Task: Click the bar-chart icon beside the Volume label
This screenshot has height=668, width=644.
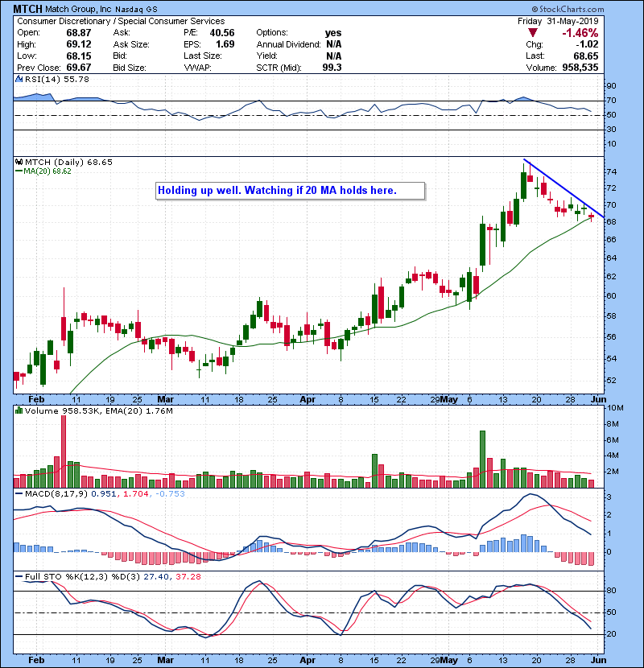Action: click(x=19, y=410)
